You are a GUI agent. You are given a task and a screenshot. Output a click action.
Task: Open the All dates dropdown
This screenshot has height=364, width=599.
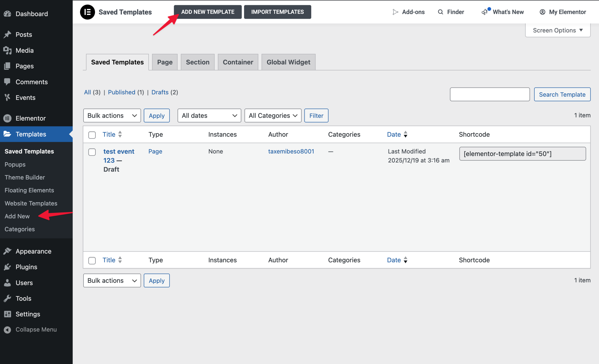pyautogui.click(x=209, y=115)
